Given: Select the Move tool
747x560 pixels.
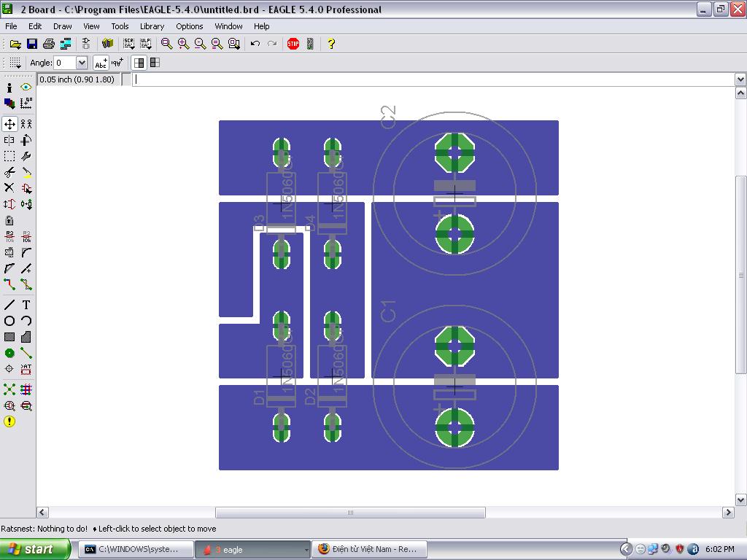Looking at the screenshot, I should [x=9, y=124].
